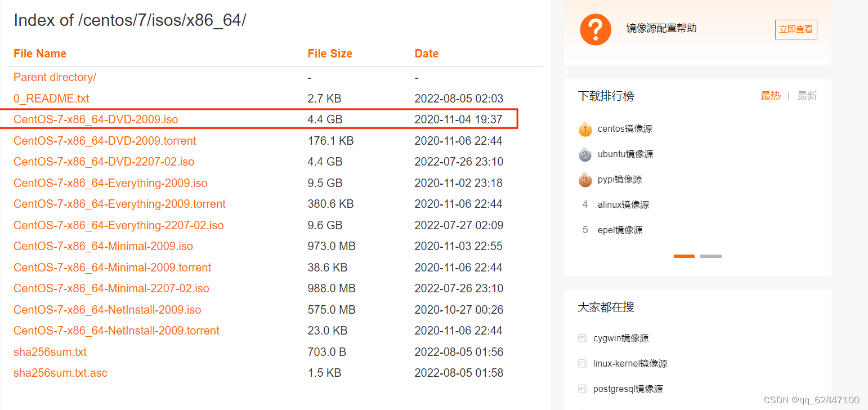Click the 镜像源配置帮助 title text
Image resolution: width=868 pixels, height=410 pixels.
tap(661, 28)
